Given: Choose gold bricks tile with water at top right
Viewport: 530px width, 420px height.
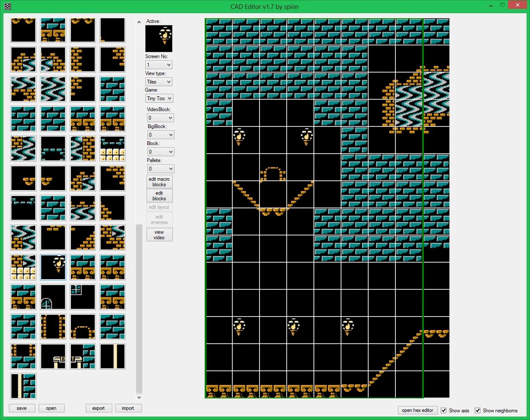Looking at the screenshot, I should click(113, 238).
